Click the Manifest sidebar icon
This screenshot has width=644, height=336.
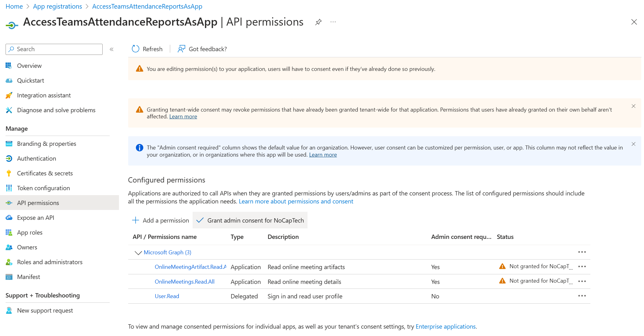tap(9, 277)
